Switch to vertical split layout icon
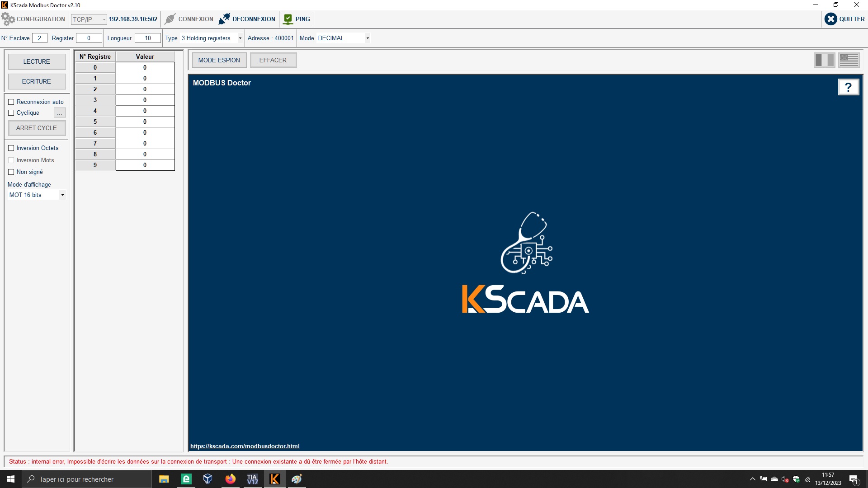868x488 pixels. tap(824, 60)
